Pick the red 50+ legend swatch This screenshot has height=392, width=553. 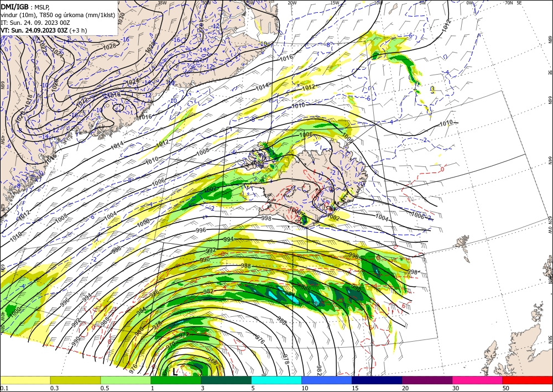(x=528, y=380)
